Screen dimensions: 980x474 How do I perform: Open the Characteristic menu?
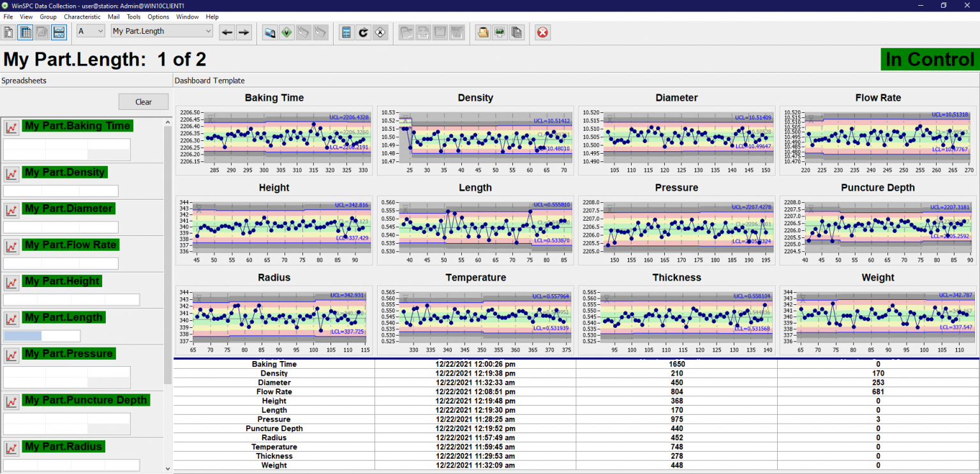click(82, 17)
